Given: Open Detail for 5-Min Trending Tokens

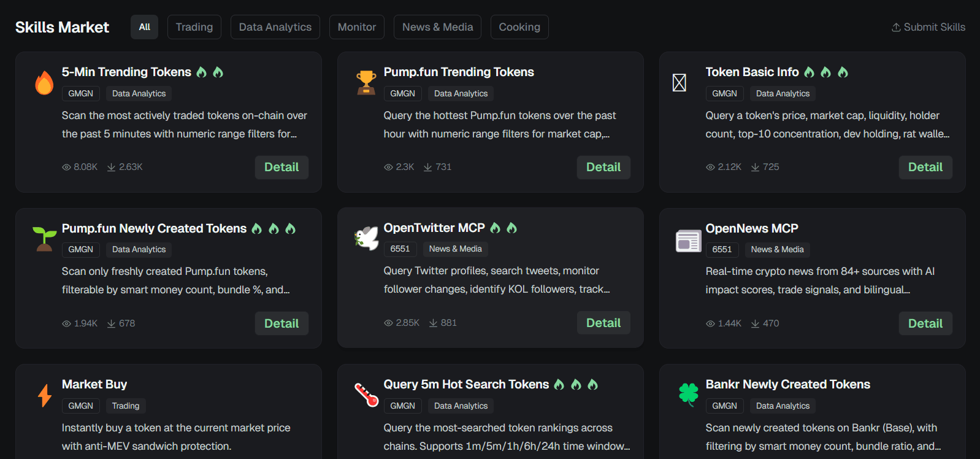Looking at the screenshot, I should click(x=281, y=168).
